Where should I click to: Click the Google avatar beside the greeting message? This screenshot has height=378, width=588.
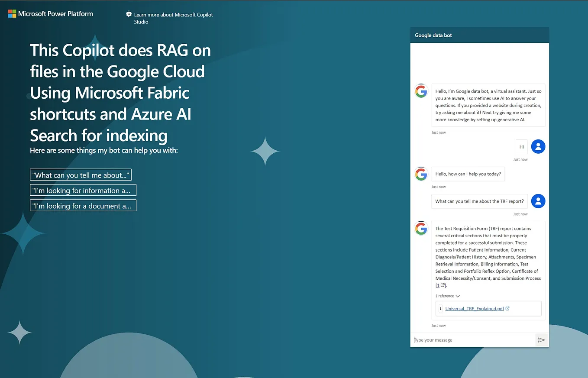coord(421,91)
